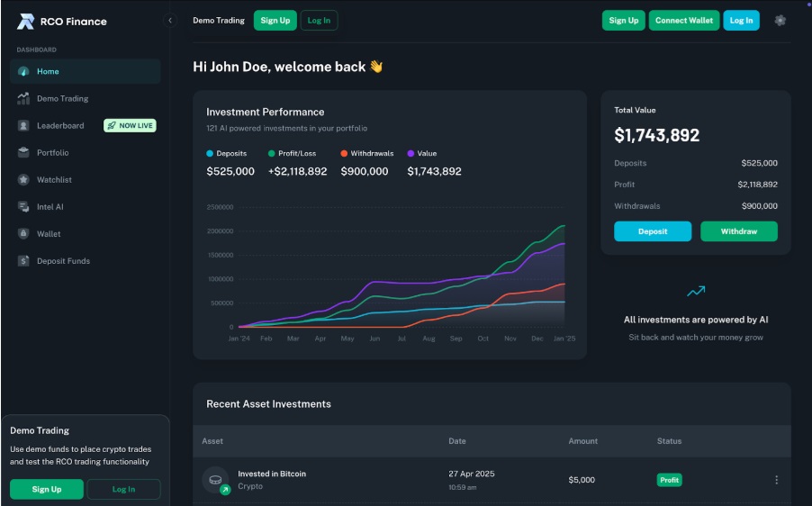Screen dimensions: 812x506
Task: Click the Leaderboard sidebar icon
Action: (x=23, y=126)
